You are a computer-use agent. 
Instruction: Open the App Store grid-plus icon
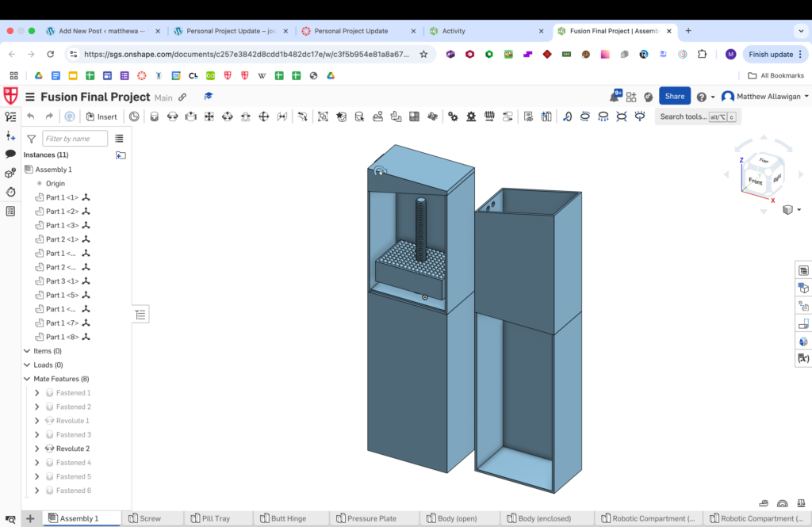[x=630, y=97]
